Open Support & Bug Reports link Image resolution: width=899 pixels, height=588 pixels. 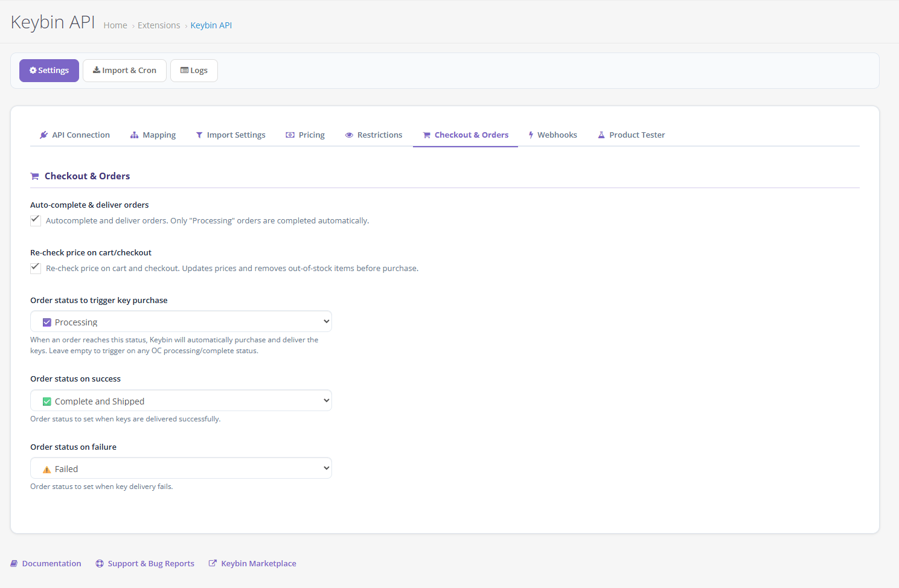coord(151,564)
